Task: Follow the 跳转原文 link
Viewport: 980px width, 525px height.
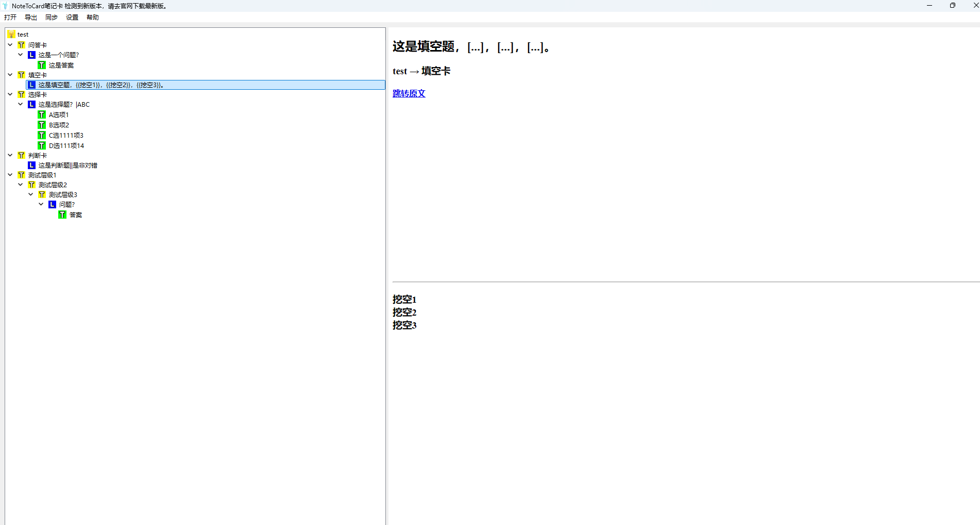Action: (409, 93)
